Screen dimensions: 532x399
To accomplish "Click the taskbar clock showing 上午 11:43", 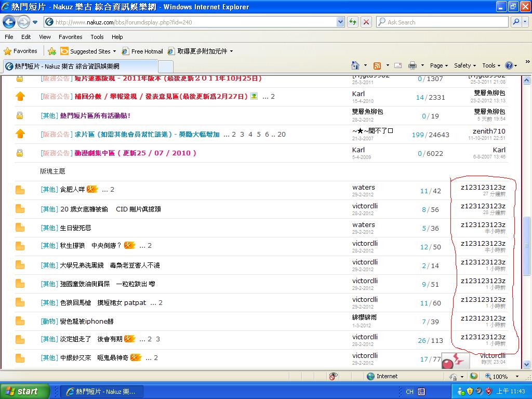I will [x=511, y=392].
